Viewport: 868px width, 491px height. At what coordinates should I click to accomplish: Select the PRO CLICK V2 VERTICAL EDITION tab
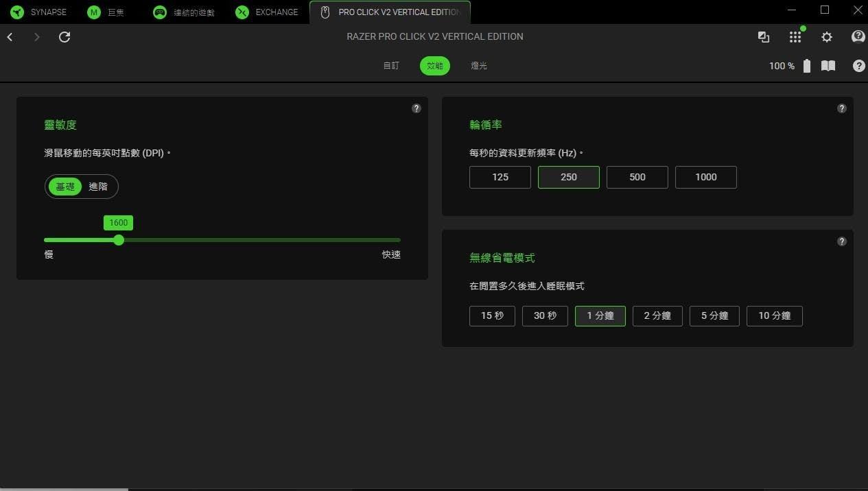390,12
